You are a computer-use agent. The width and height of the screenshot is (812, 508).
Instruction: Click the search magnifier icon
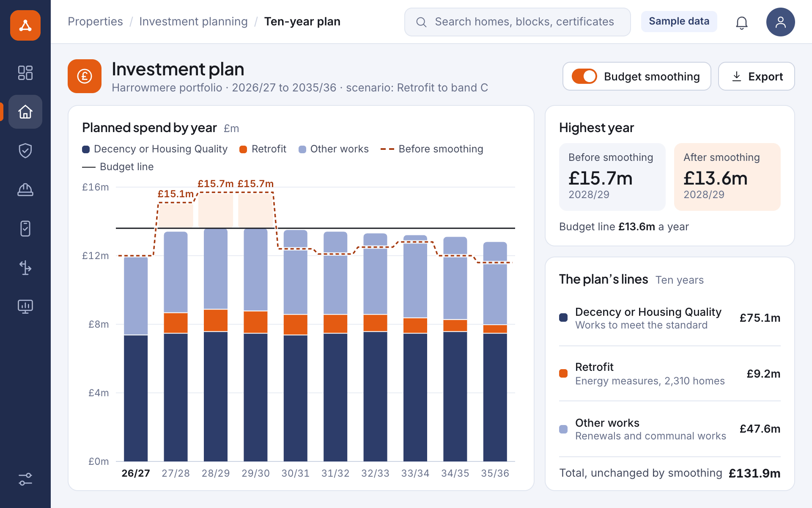tap(421, 22)
